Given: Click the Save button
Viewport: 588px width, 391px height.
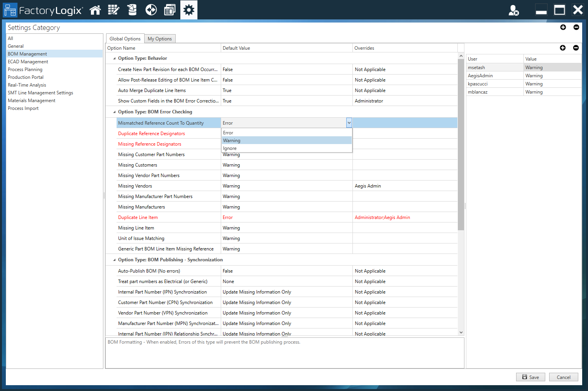Looking at the screenshot, I should [530, 377].
